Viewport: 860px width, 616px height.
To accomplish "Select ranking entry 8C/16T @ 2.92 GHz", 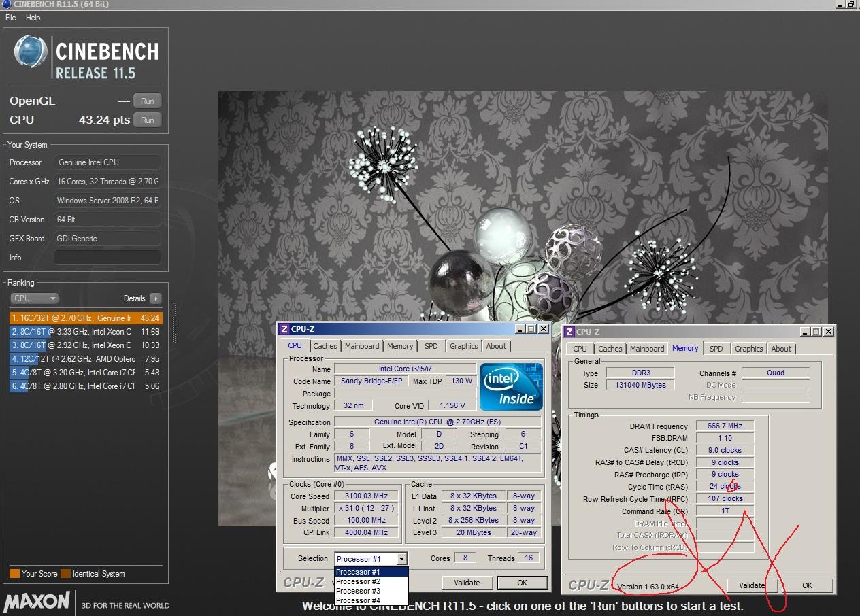I will click(86, 345).
